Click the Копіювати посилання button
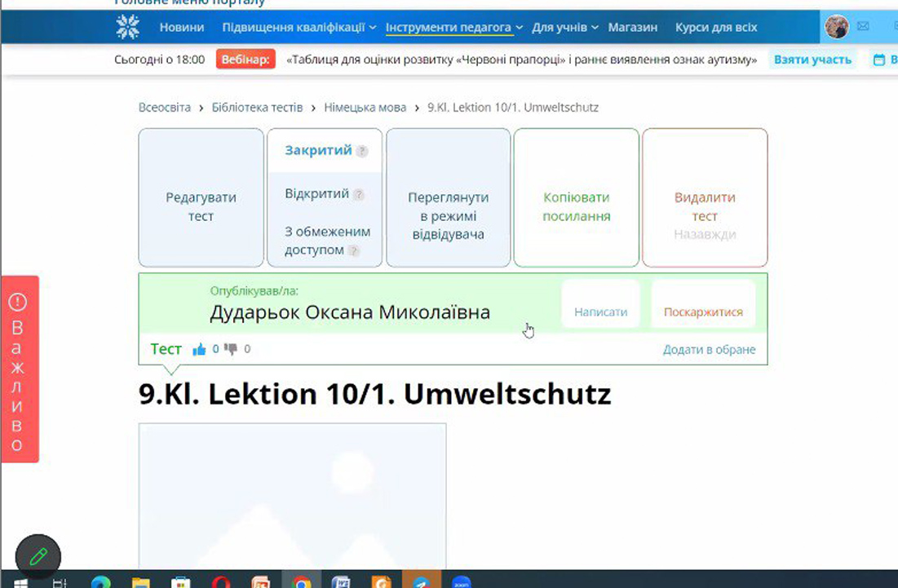This screenshot has width=898, height=588. click(x=576, y=206)
